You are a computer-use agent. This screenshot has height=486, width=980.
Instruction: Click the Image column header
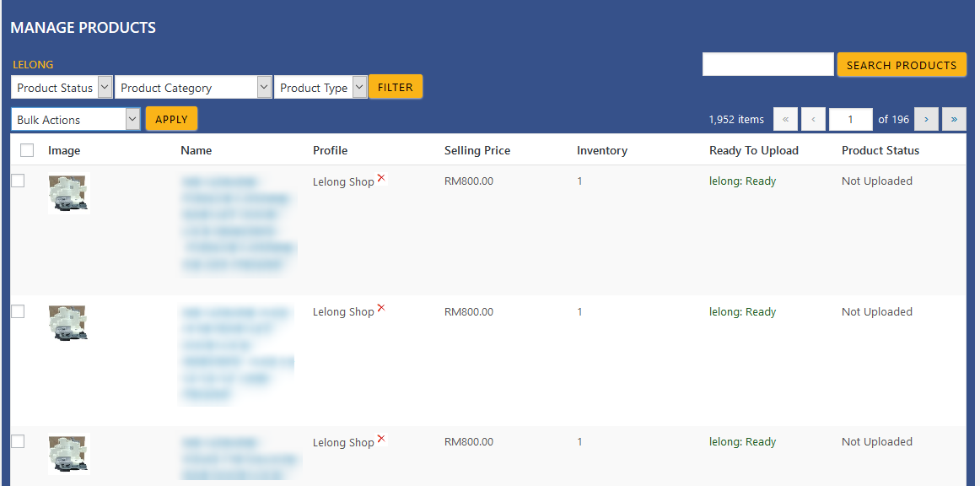64,150
